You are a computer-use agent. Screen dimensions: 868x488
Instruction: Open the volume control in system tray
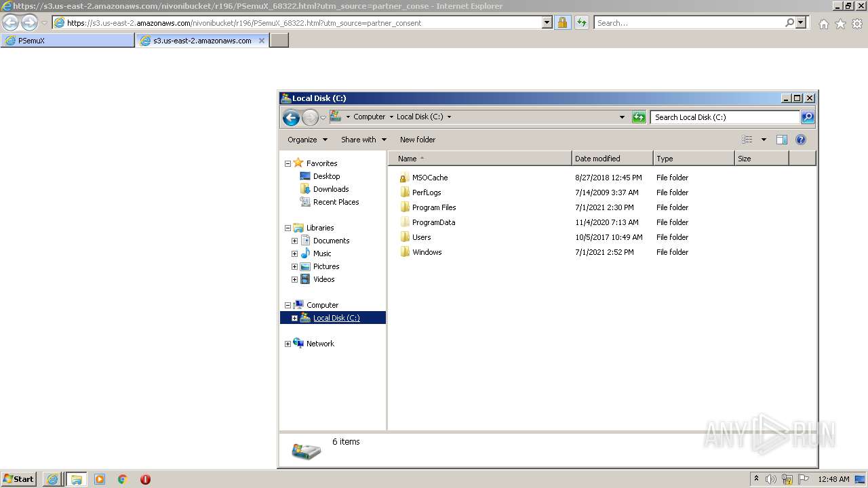point(771,479)
